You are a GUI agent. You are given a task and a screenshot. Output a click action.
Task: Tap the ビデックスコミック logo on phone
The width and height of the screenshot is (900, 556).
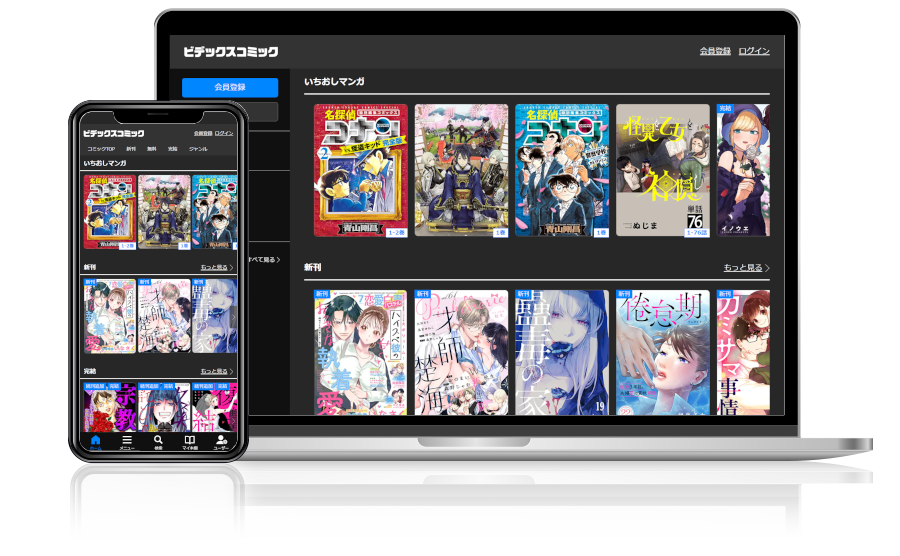114,133
